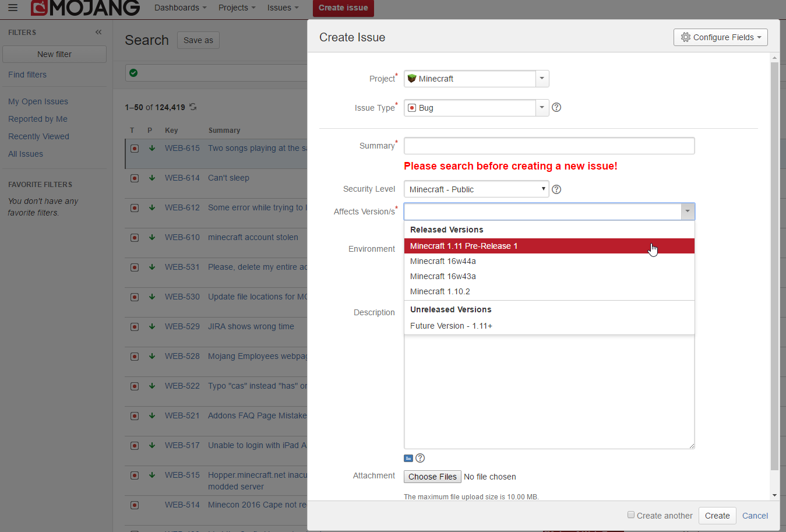Click the Cancel link
Image resolution: width=786 pixels, height=532 pixels.
(x=755, y=516)
